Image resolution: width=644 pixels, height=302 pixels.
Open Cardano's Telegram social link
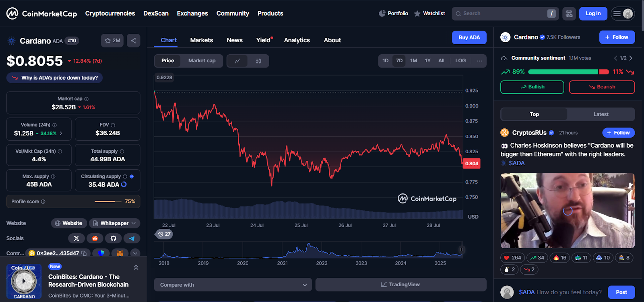point(132,238)
